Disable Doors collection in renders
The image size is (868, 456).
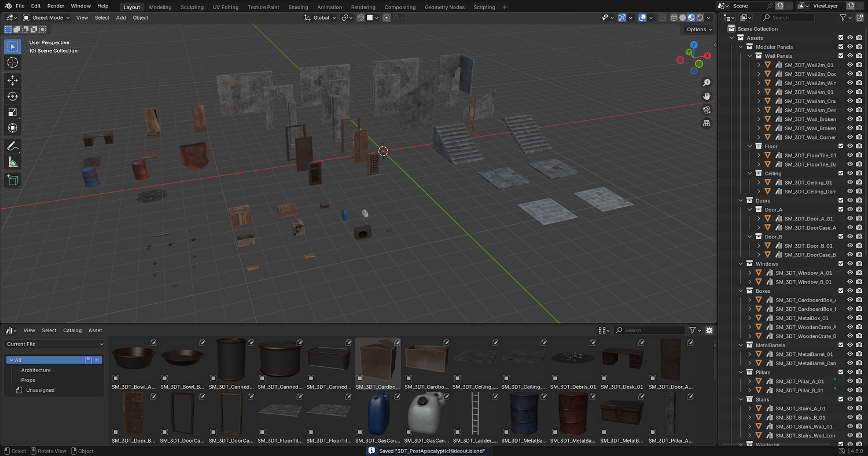859,201
